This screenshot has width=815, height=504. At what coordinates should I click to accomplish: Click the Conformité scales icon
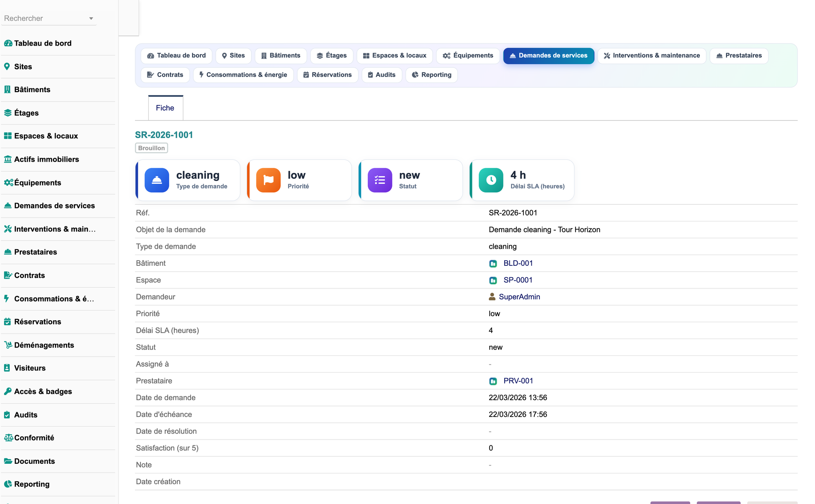pos(8,438)
